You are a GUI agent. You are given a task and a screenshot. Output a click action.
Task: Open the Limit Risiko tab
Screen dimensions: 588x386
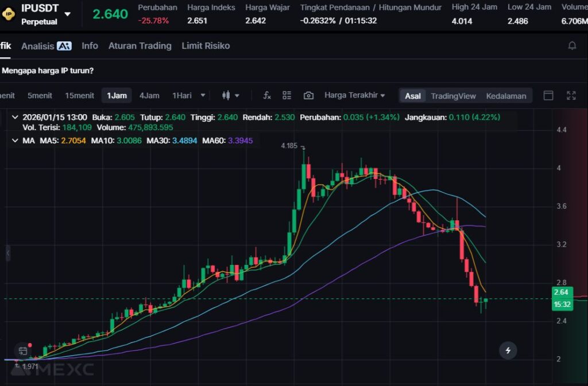click(206, 46)
